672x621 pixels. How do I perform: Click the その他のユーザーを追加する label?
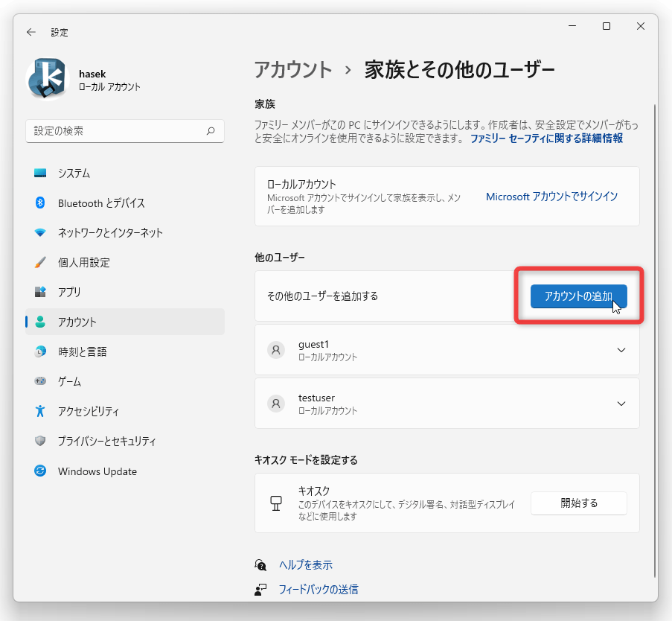pyautogui.click(x=322, y=296)
